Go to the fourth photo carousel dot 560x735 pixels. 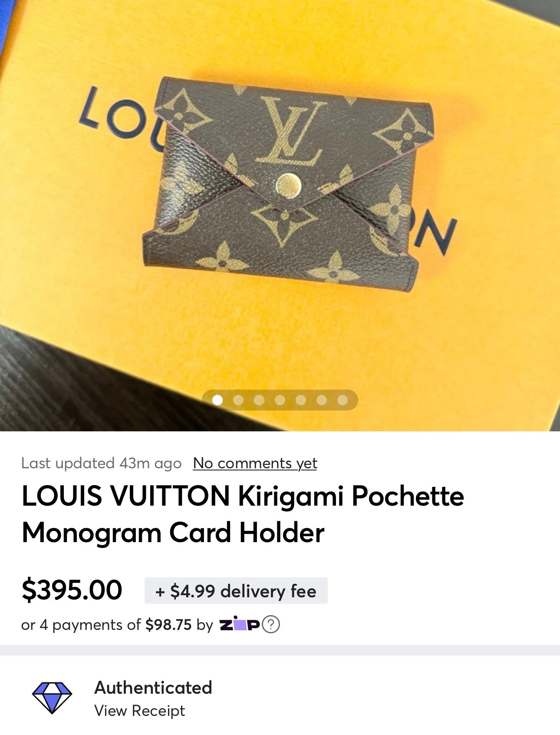pyautogui.click(x=280, y=400)
